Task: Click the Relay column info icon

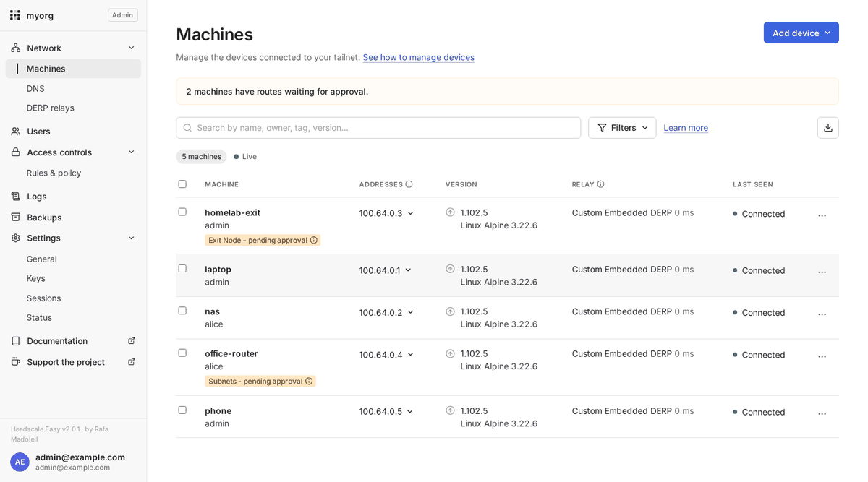Action: point(600,184)
